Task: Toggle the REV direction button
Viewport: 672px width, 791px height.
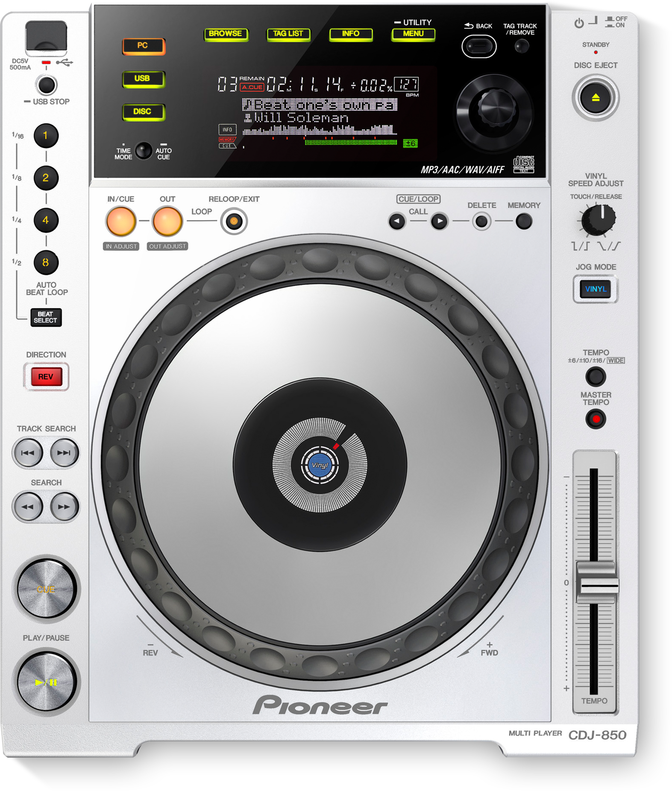Action: [46, 377]
